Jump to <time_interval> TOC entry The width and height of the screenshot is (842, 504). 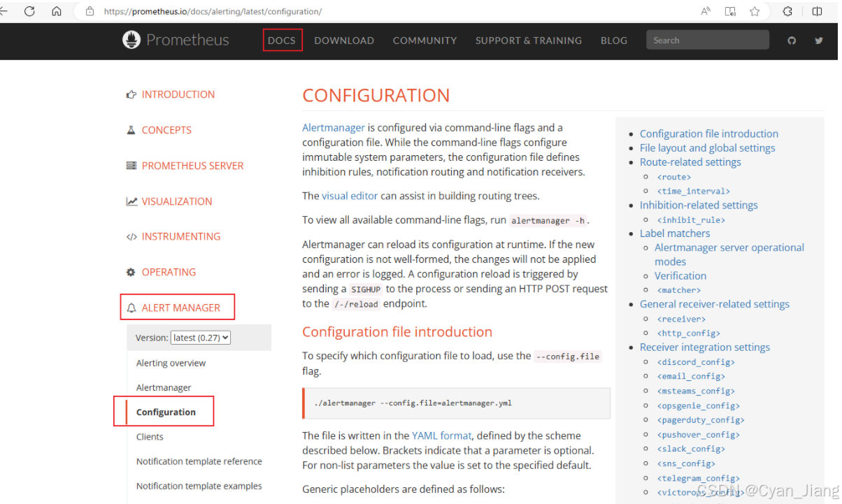click(x=694, y=191)
